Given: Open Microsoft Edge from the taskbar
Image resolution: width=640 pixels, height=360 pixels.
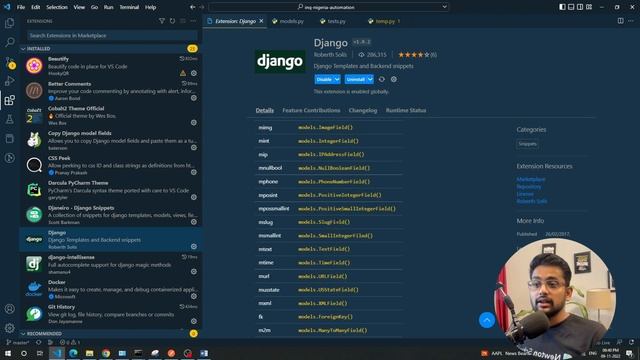Looking at the screenshot, I should point(73,353).
